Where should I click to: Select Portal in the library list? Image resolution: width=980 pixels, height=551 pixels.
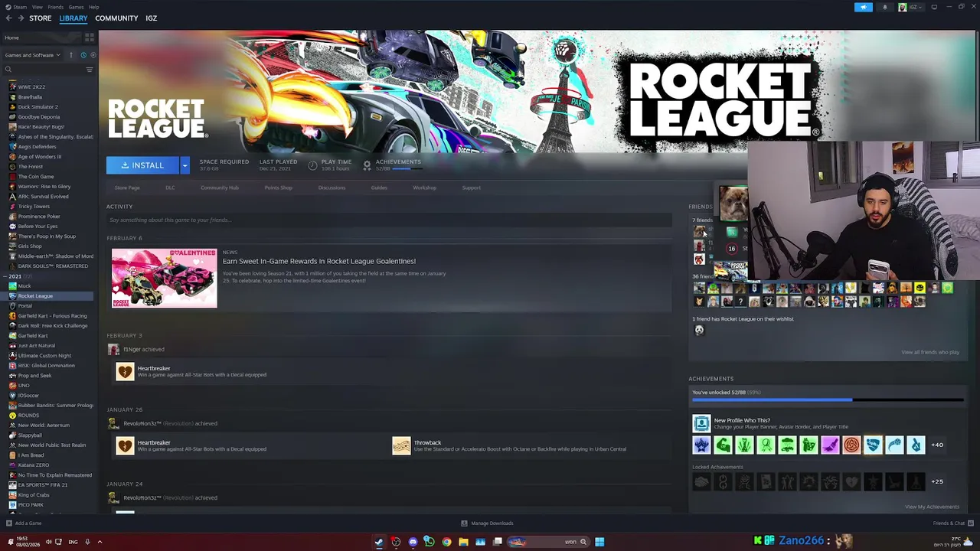[25, 306]
